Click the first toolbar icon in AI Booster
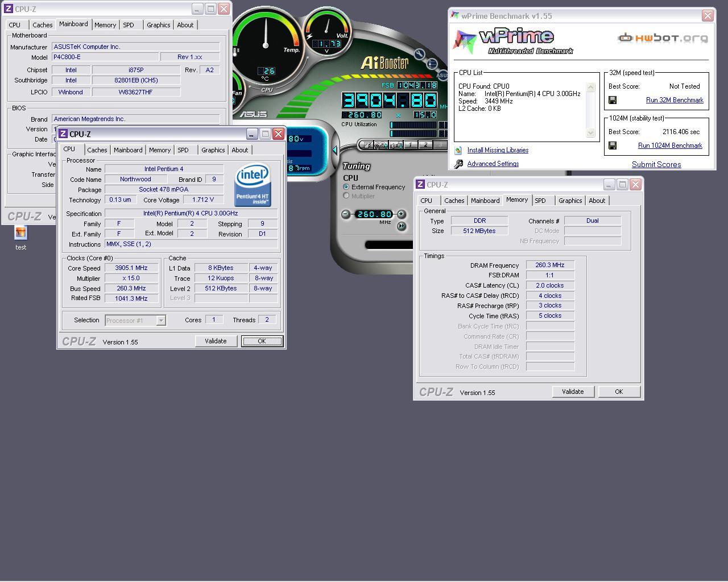Screen dimensions: 728x582 click(367, 145)
